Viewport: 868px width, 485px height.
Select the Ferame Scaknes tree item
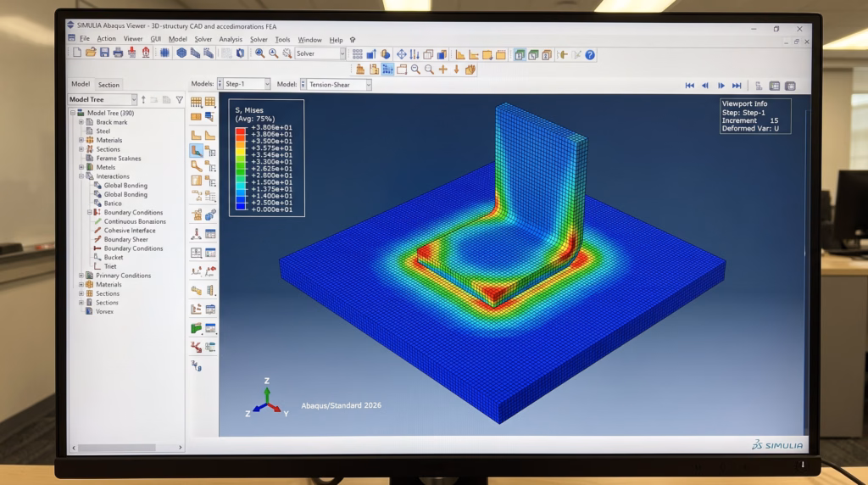pyautogui.click(x=119, y=159)
